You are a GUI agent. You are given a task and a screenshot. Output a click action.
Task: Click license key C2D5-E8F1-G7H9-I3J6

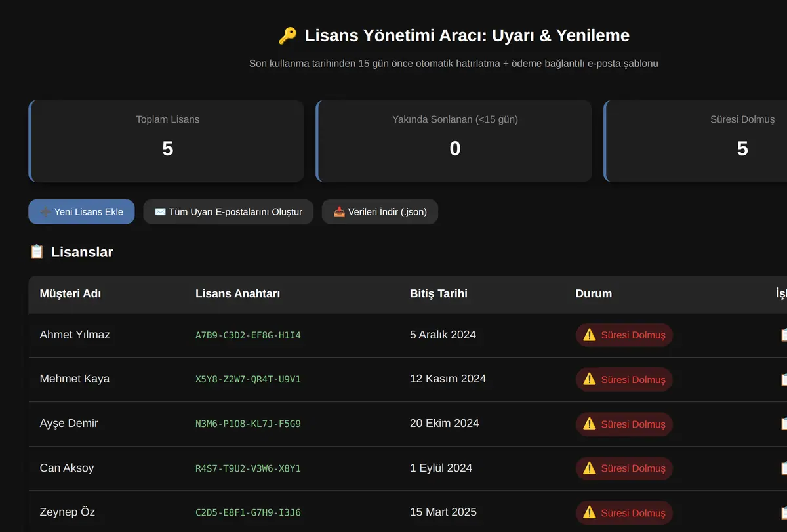tap(248, 512)
